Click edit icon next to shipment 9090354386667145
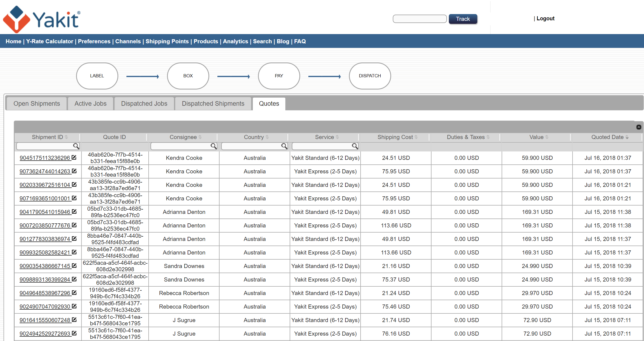 click(x=74, y=266)
